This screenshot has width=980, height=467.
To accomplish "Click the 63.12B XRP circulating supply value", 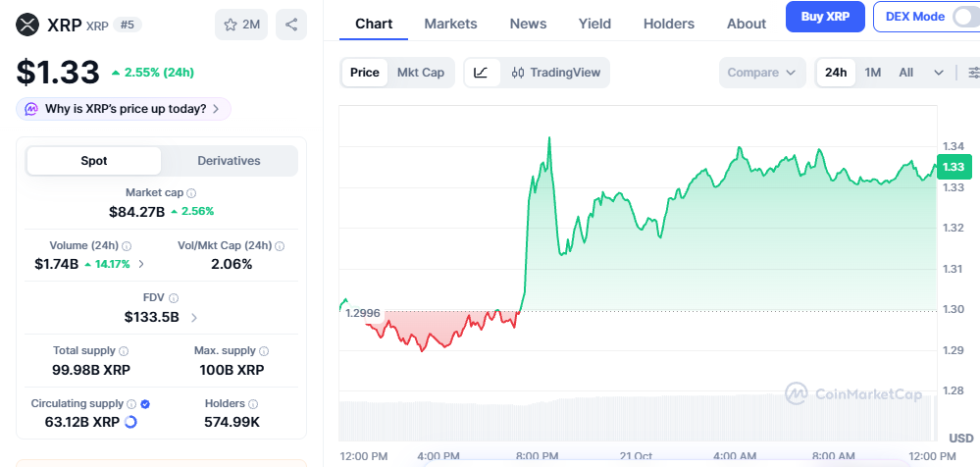I will [x=81, y=423].
